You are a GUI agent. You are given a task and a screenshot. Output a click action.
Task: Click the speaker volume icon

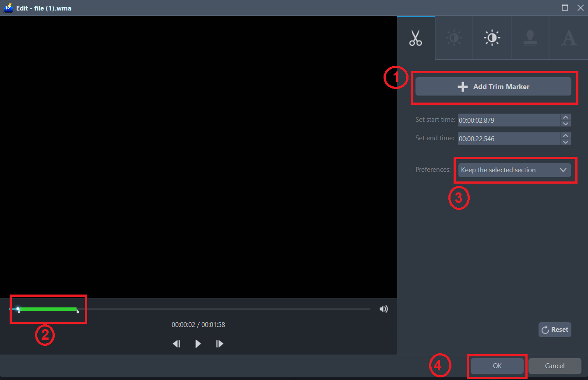(384, 309)
